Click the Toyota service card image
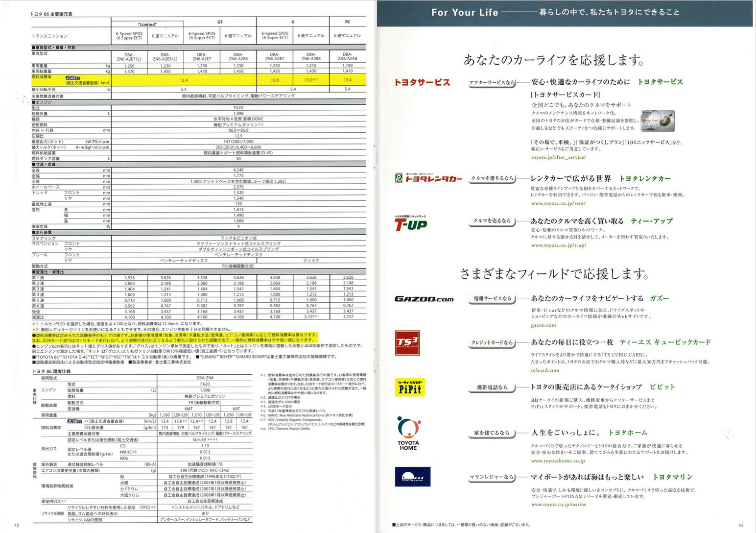756x533 pixels. click(x=658, y=121)
